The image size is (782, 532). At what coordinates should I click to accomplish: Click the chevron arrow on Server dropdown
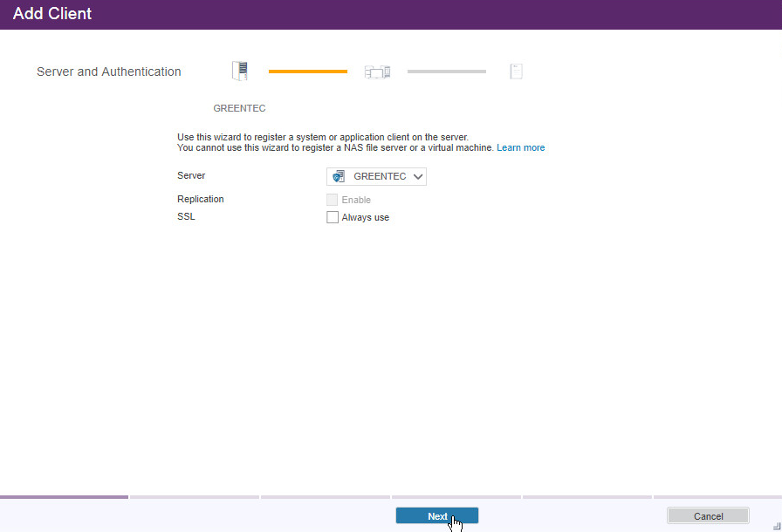418,177
